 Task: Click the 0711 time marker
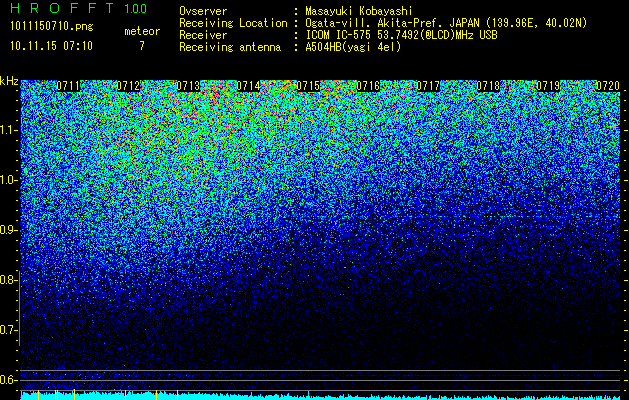pos(68,86)
